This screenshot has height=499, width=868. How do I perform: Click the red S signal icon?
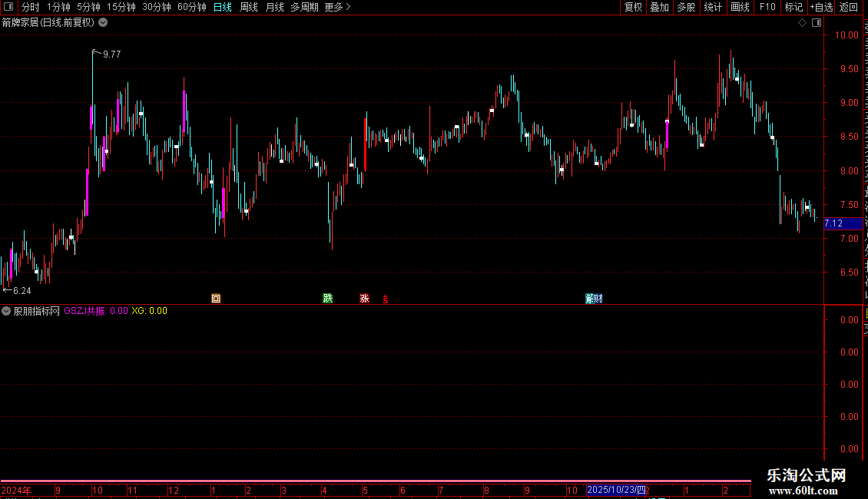pyautogui.click(x=386, y=299)
